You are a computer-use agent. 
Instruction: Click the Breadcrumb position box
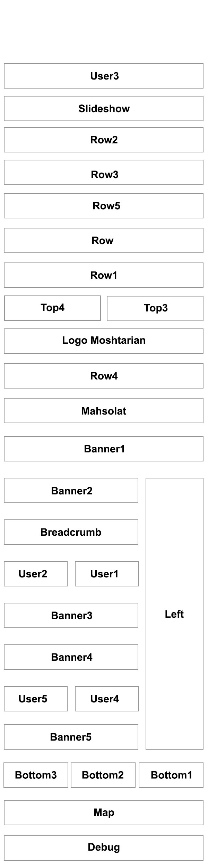(71, 532)
